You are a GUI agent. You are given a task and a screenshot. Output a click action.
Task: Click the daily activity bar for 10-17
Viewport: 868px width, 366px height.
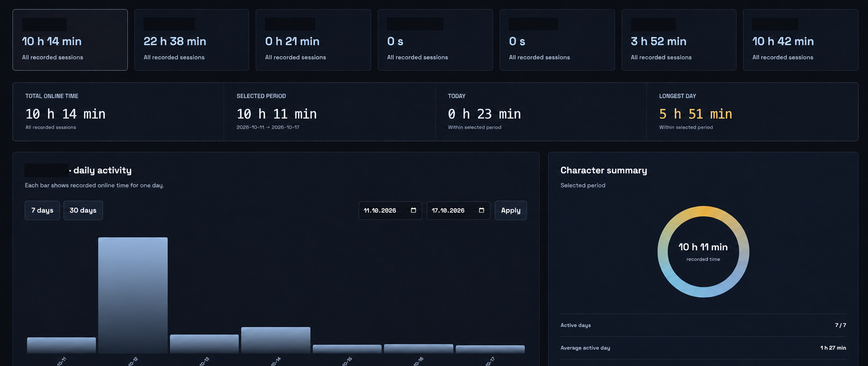[490, 349]
